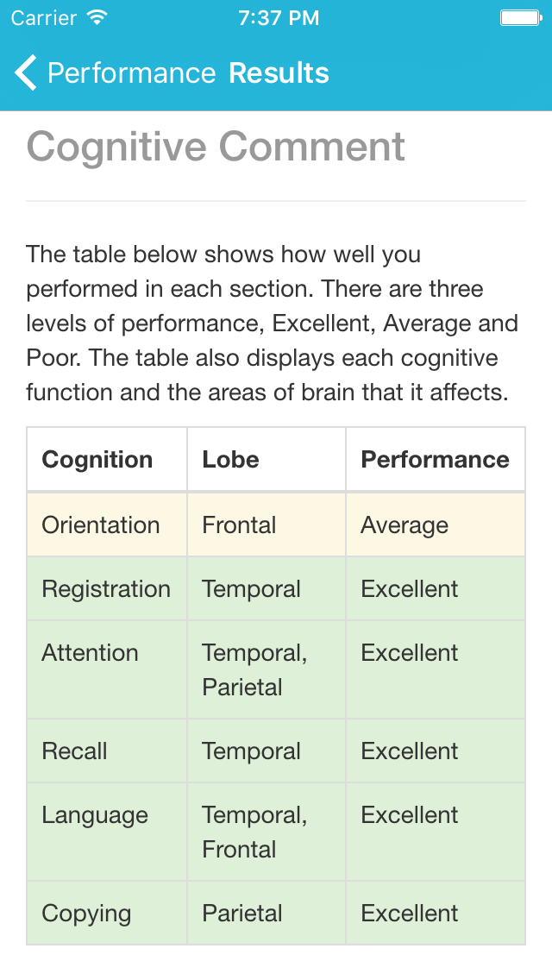Select the Cognitive Comment heading
Viewport: 552px width, 980px height.
click(x=216, y=147)
